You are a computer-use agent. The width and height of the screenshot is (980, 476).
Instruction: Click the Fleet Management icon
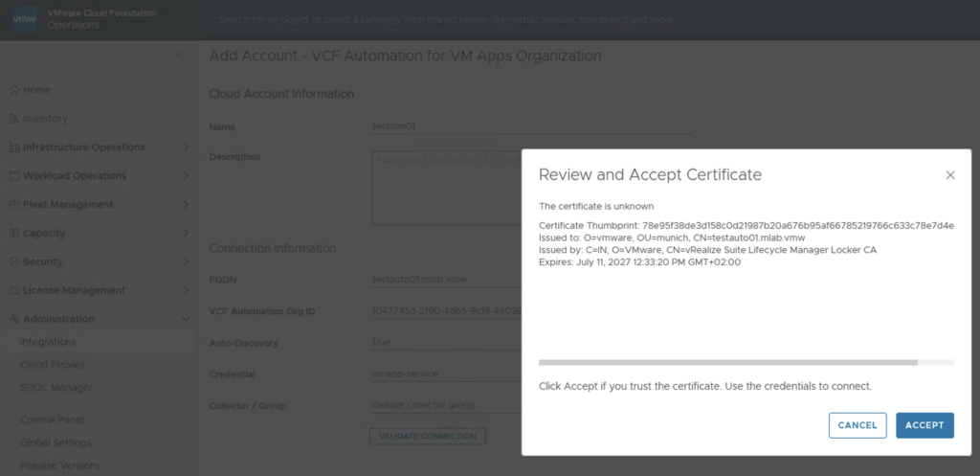[x=13, y=204]
